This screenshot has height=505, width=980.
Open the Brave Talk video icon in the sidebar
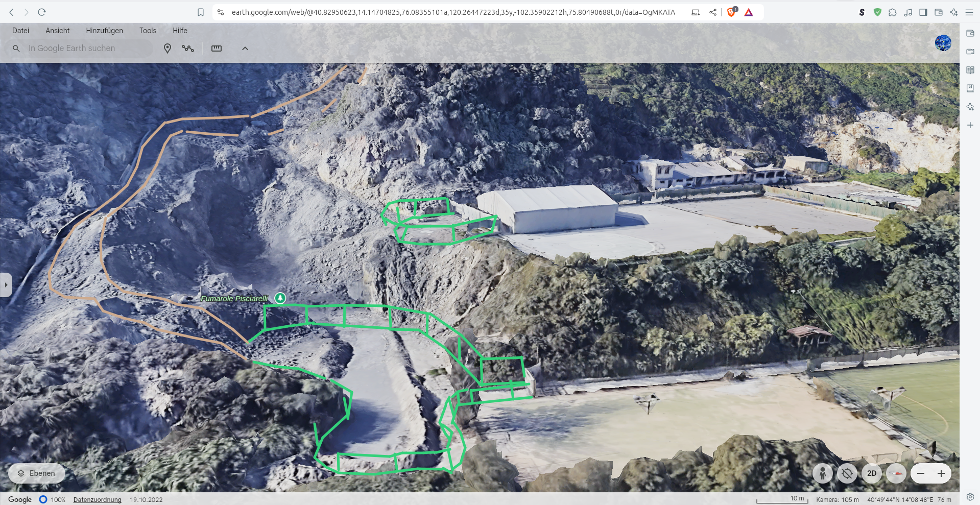click(x=970, y=52)
